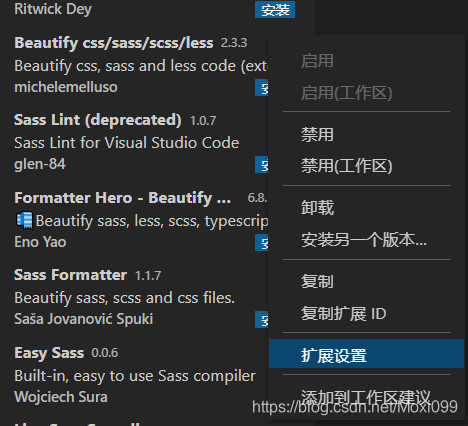Open the Easy Sass extension title
The image size is (468, 426).
49,353
